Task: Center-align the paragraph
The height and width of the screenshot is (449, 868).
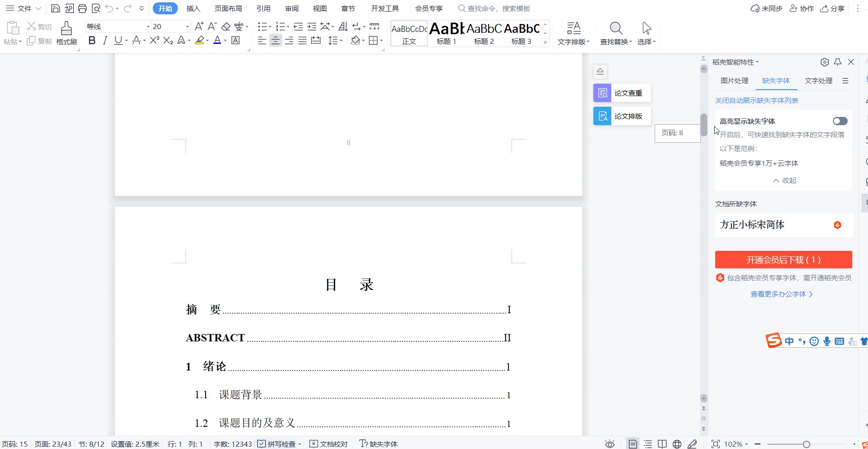Action: [x=275, y=41]
